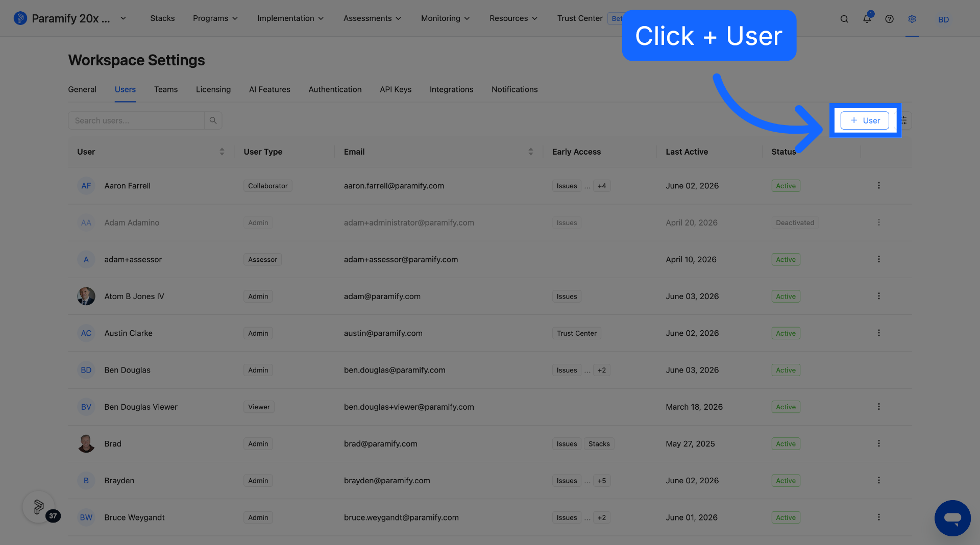Open the table column filter settings icon
The height and width of the screenshot is (545, 980).
(904, 120)
